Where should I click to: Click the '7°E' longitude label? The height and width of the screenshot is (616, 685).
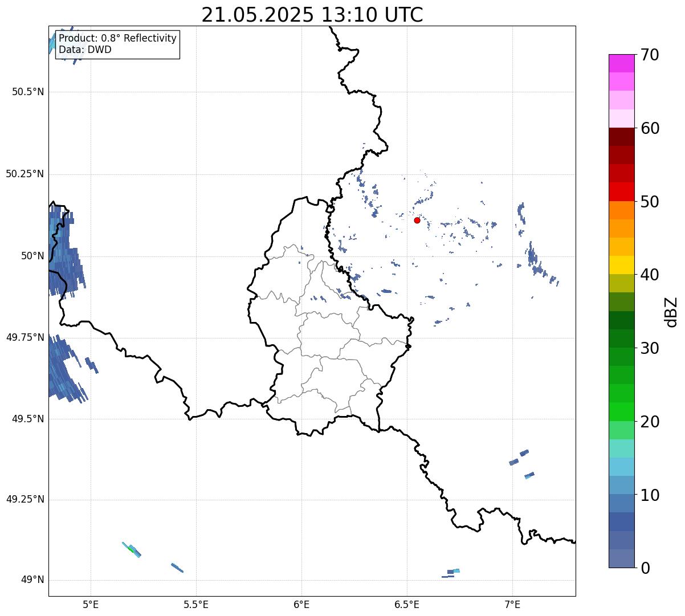(x=512, y=604)
